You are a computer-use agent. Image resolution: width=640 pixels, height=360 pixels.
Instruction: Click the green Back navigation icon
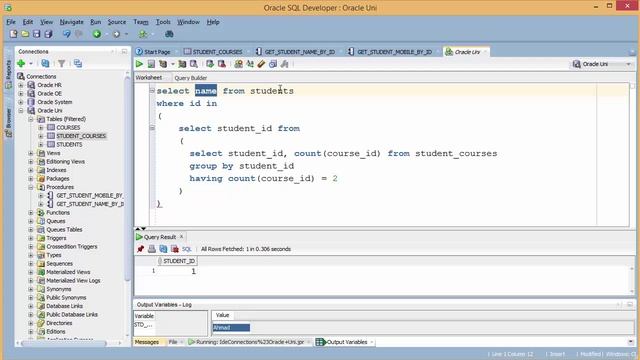97,34
